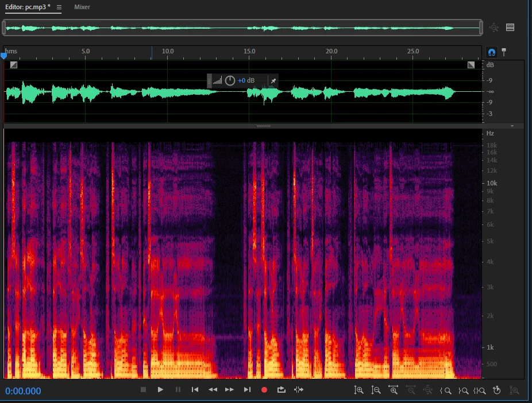
Task: Toggle Skip Selection button
Action: (x=298, y=390)
